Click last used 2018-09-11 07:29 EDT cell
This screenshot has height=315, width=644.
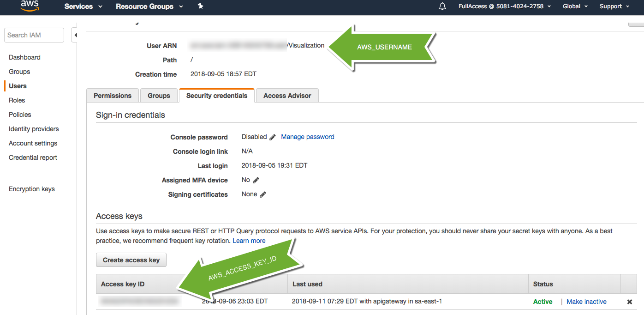(x=367, y=302)
